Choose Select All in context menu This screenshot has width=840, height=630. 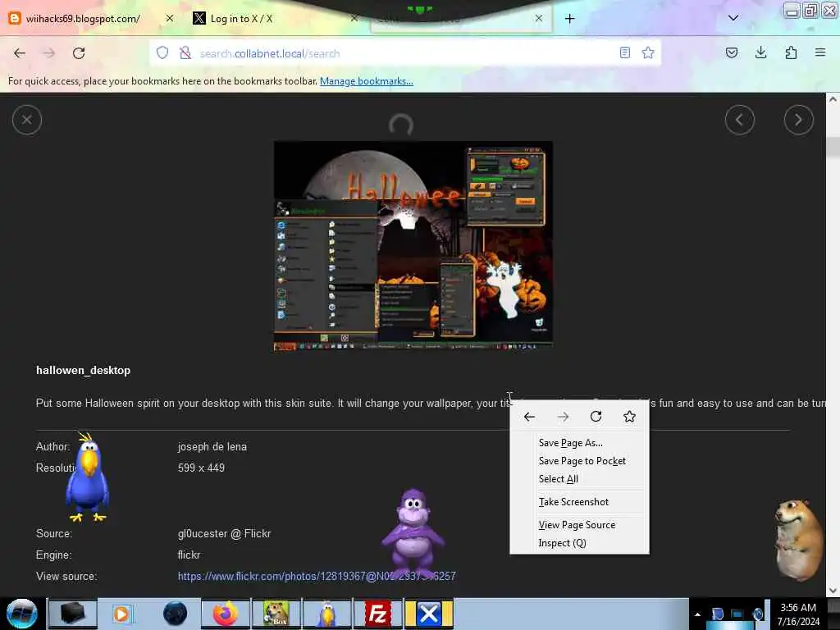pyautogui.click(x=579, y=479)
